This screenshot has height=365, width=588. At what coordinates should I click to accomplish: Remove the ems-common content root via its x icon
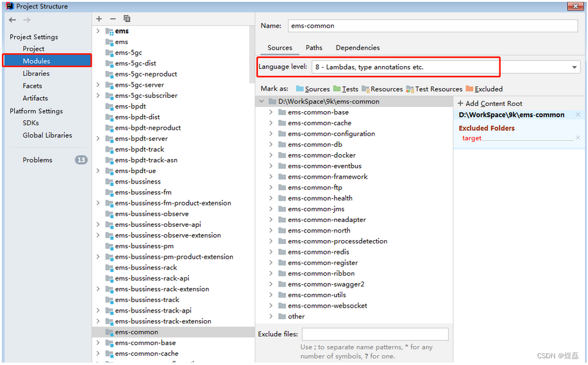tap(578, 114)
